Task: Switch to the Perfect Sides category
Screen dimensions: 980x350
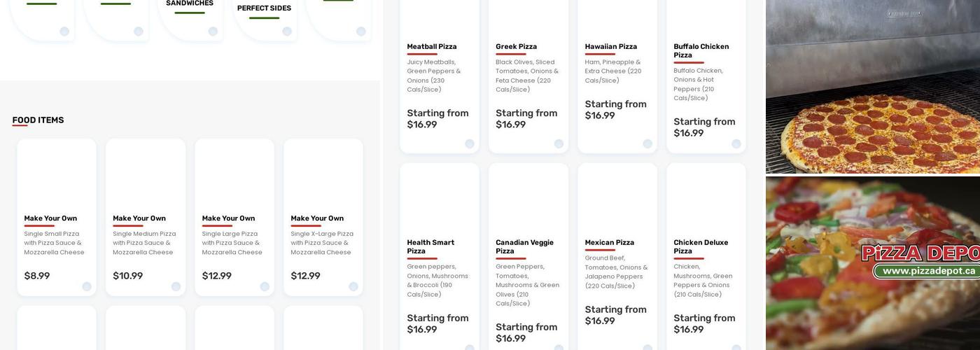Action: pos(264,8)
